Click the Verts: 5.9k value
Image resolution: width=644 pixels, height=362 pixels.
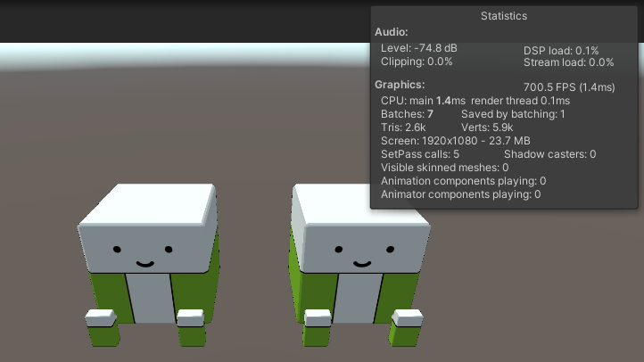pos(487,128)
